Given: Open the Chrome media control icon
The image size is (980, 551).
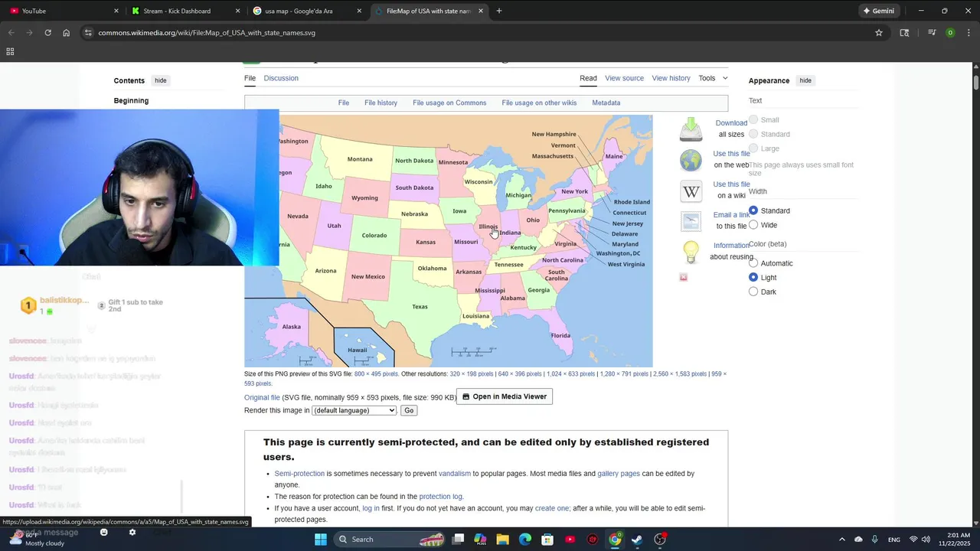Looking at the screenshot, I should tap(932, 33).
